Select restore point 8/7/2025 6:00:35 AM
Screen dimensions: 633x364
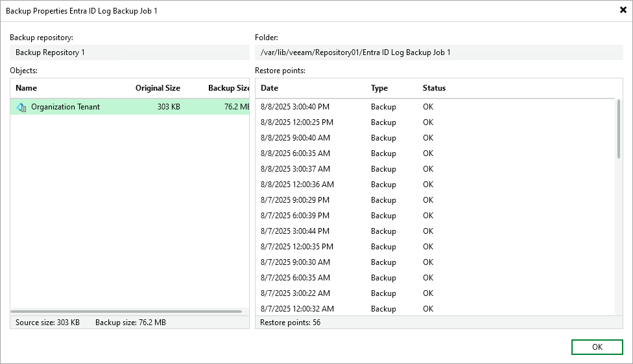coord(435,277)
